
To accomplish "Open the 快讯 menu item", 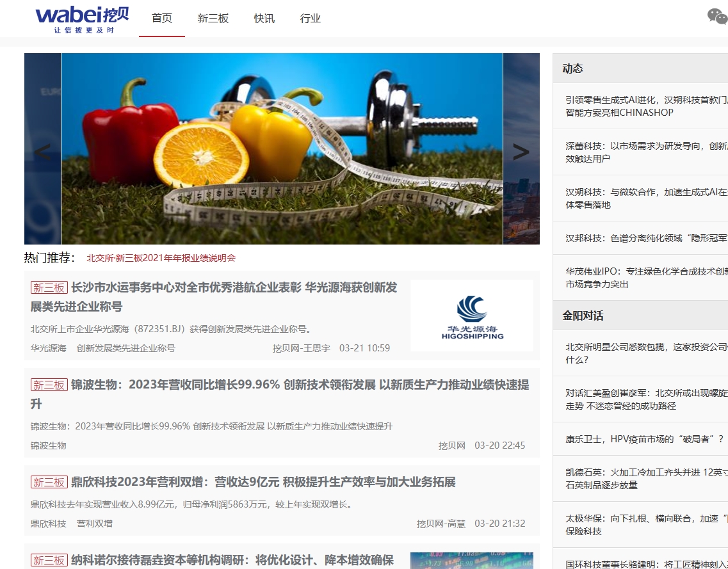I will tap(264, 19).
